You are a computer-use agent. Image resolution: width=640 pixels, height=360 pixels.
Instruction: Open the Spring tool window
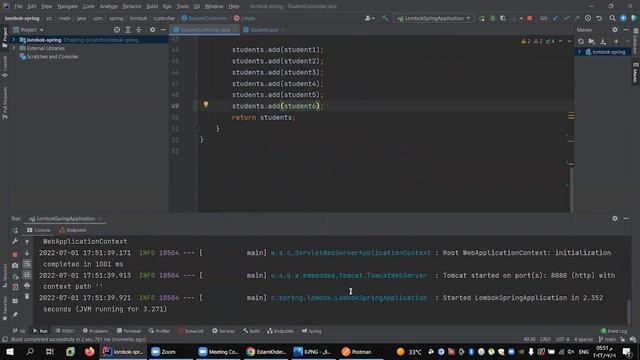click(x=312, y=331)
